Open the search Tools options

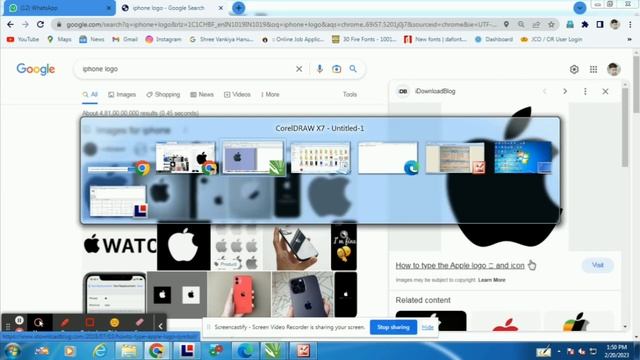click(350, 94)
